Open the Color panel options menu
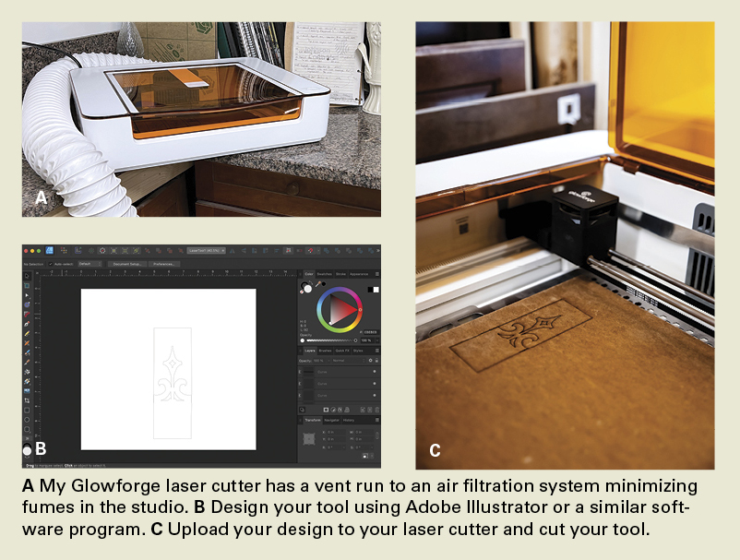 pyautogui.click(x=376, y=274)
